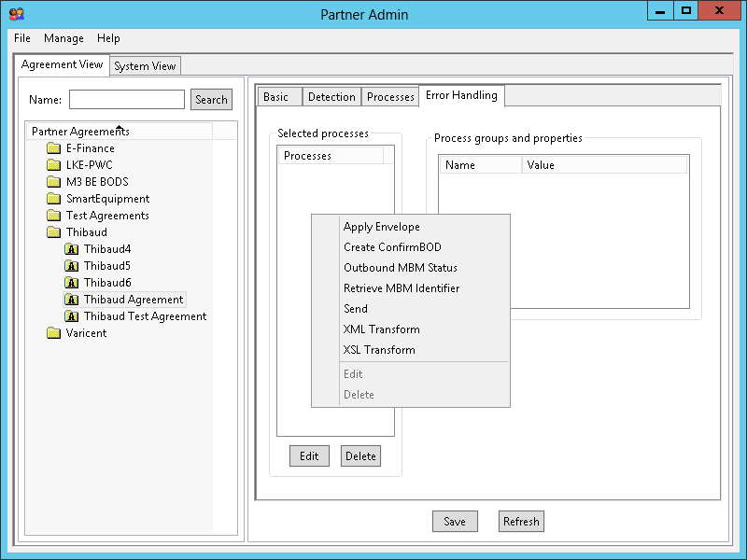Focus the Name input field
Screen dimensions: 747x560
pyautogui.click(x=127, y=100)
